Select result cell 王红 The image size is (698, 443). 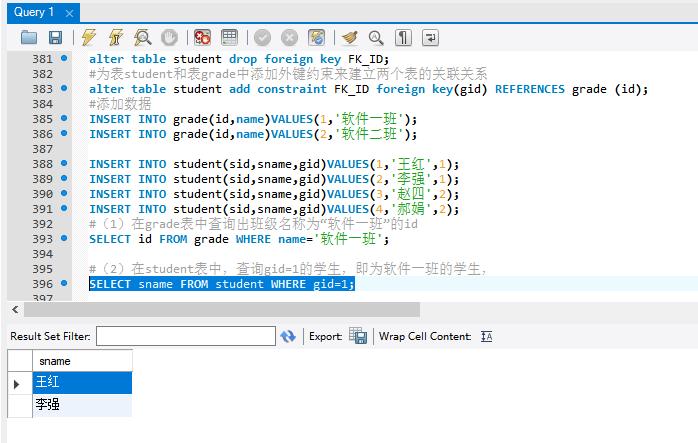click(x=82, y=382)
